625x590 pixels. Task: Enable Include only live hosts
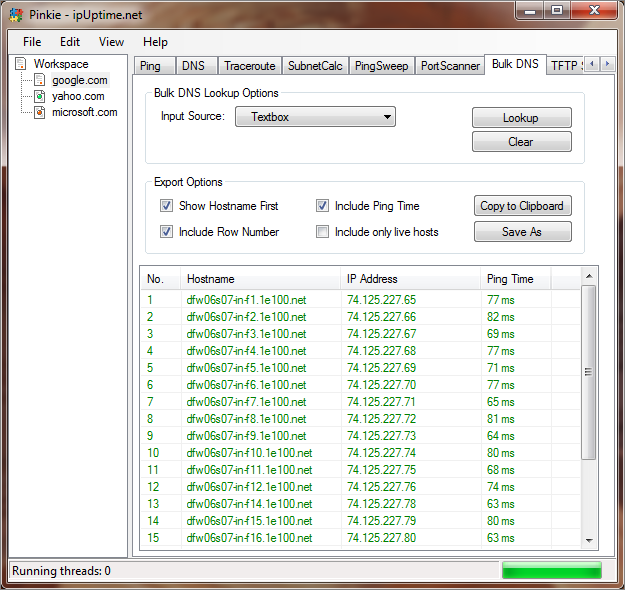point(323,232)
